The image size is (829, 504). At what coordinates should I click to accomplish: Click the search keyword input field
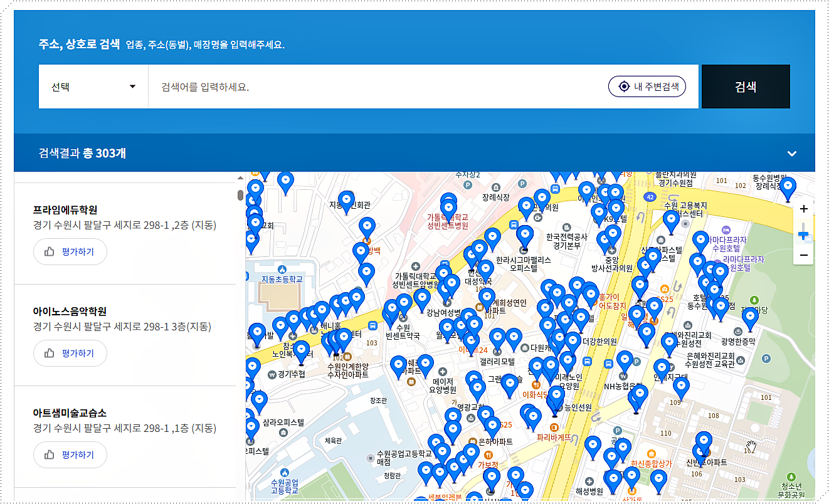(x=376, y=87)
